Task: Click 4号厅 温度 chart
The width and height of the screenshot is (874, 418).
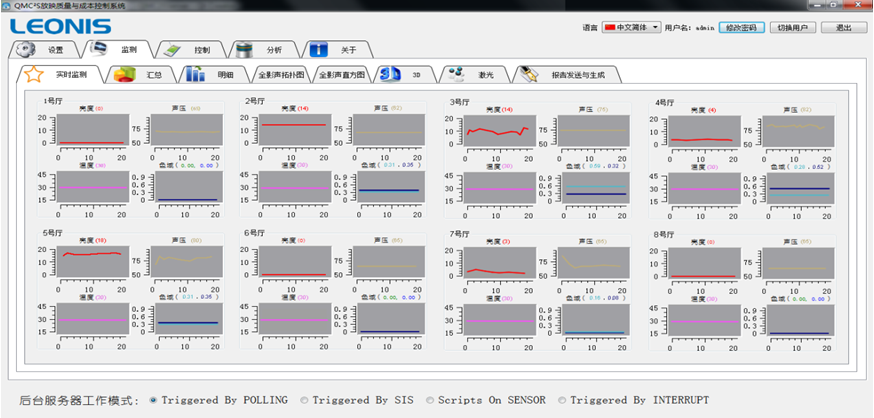Action: pos(703,188)
